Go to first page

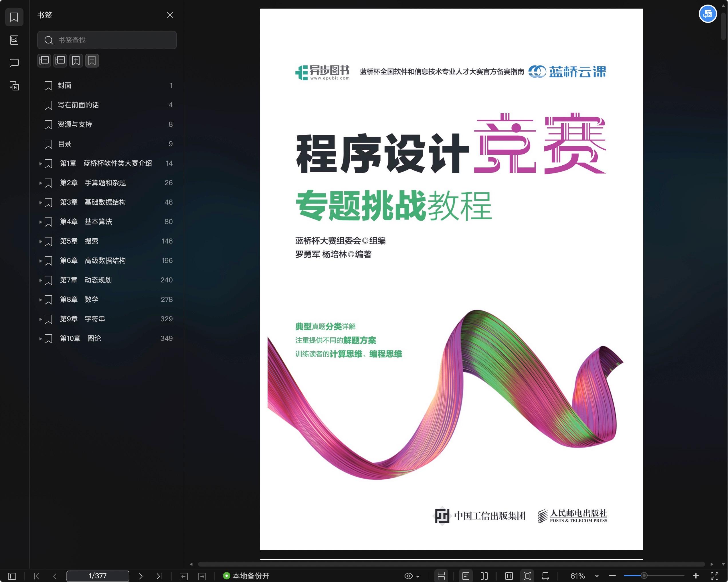pyautogui.click(x=37, y=576)
